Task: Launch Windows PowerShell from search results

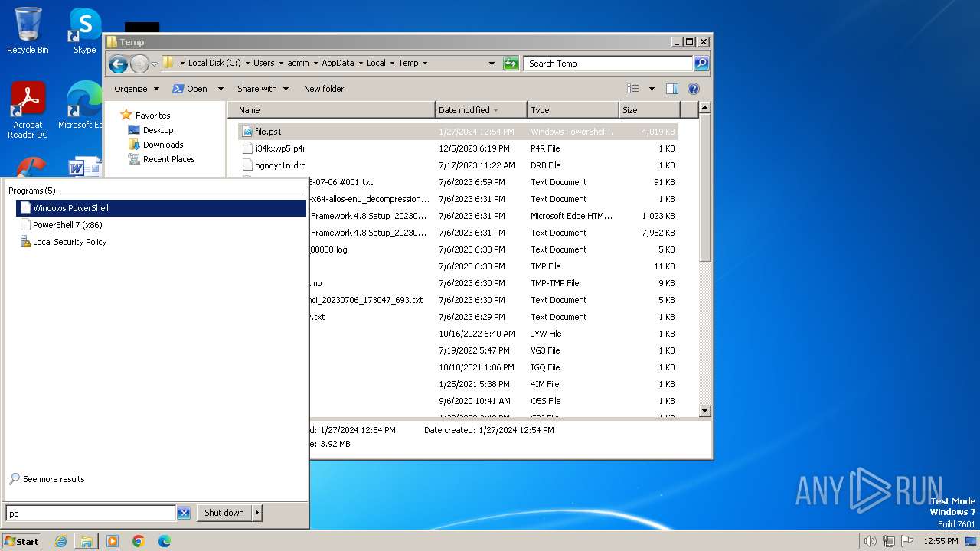Action: [161, 208]
